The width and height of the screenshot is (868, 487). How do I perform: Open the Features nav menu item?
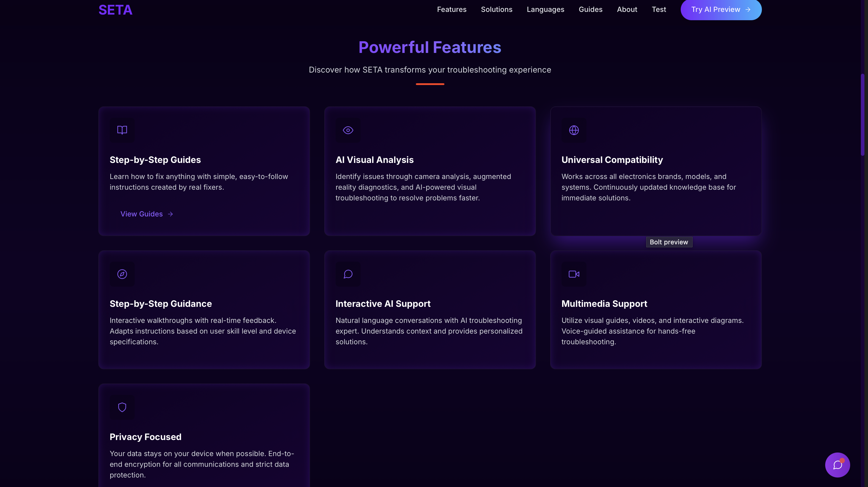point(452,10)
